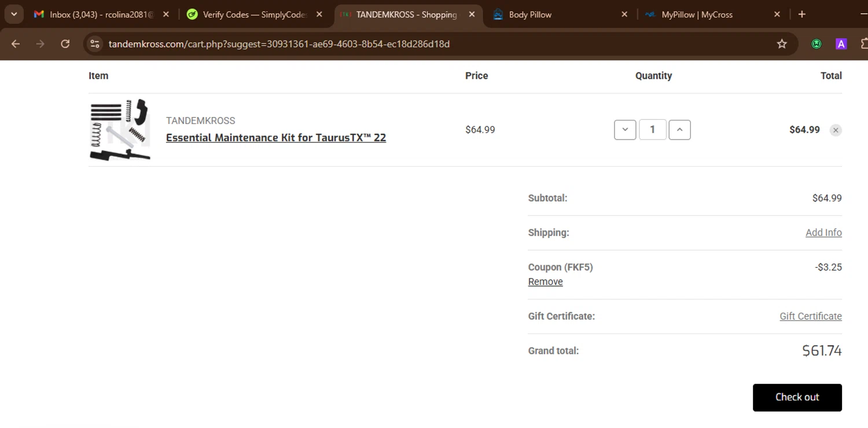Screen dimensions: 868x428
Task: Close the Gmail Inbox tab
Action: [166, 14]
